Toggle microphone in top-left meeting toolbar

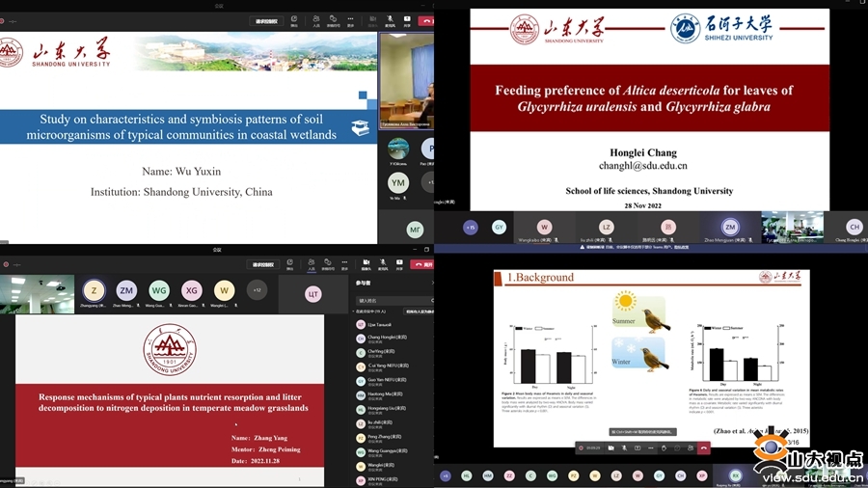[x=390, y=20]
